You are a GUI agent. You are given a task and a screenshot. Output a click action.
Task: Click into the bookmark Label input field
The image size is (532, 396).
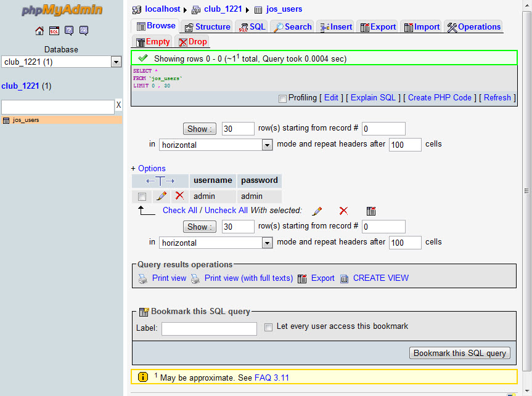[209, 328]
